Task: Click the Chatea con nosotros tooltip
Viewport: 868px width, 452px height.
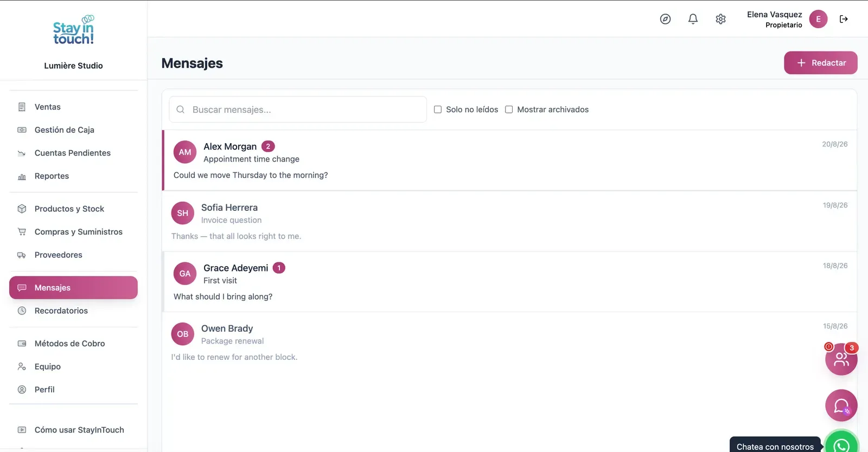Action: 775,445
